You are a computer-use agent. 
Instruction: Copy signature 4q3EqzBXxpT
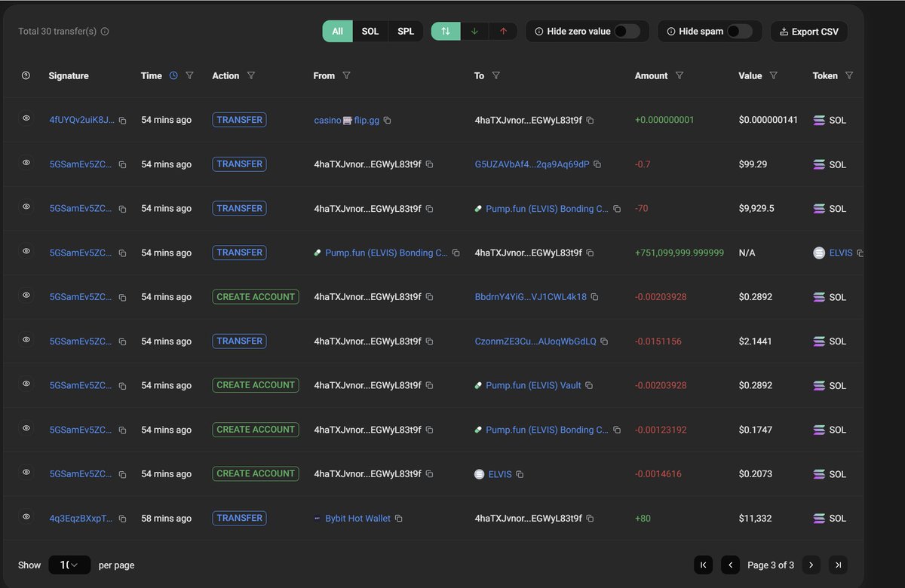(x=122, y=519)
